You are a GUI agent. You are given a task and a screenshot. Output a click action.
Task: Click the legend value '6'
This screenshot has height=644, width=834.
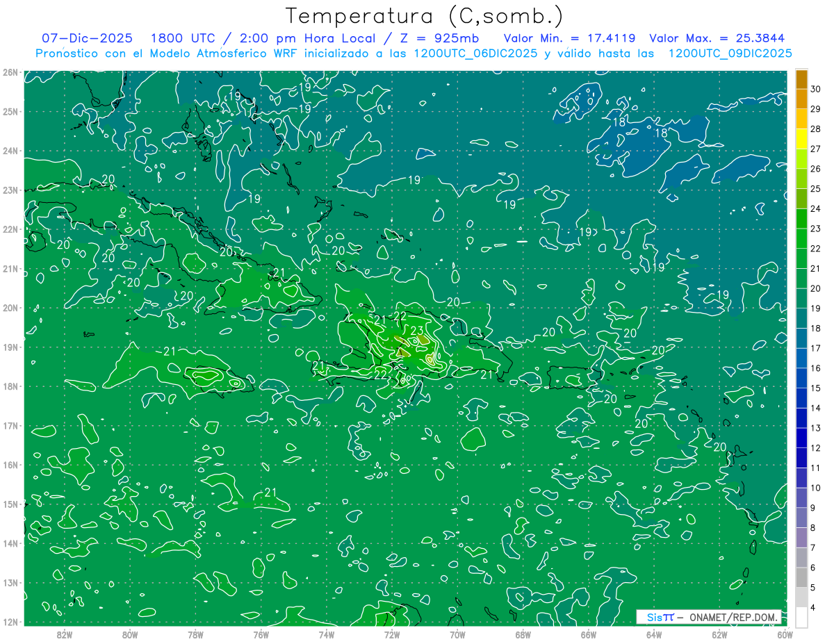tap(813, 568)
